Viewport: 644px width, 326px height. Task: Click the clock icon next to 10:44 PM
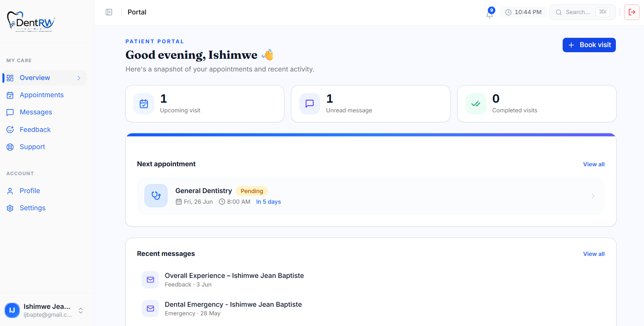click(x=508, y=12)
